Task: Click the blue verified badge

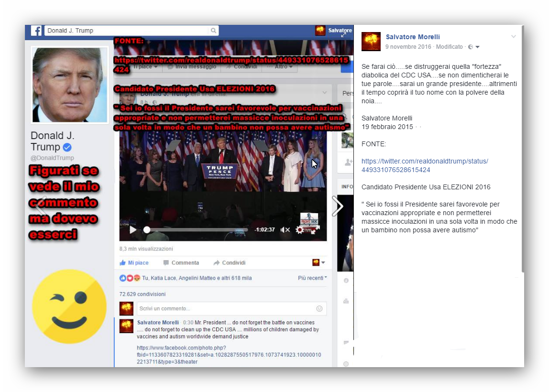Action: (x=67, y=147)
